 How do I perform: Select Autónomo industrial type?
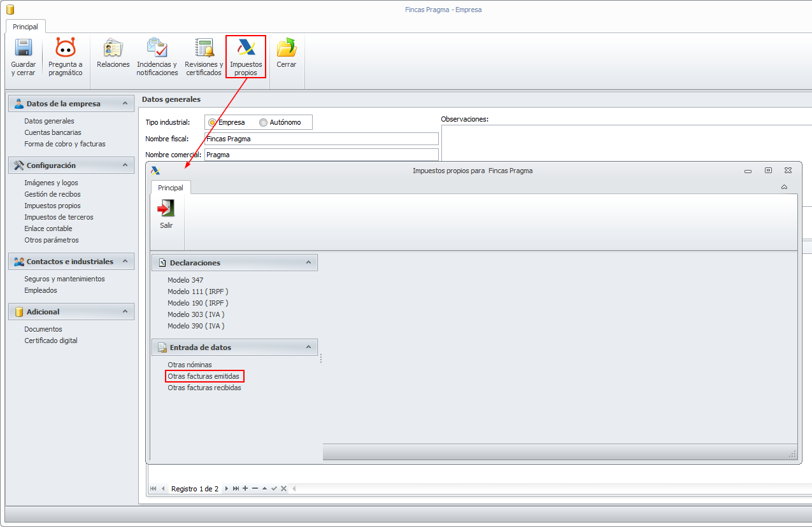pyautogui.click(x=263, y=122)
